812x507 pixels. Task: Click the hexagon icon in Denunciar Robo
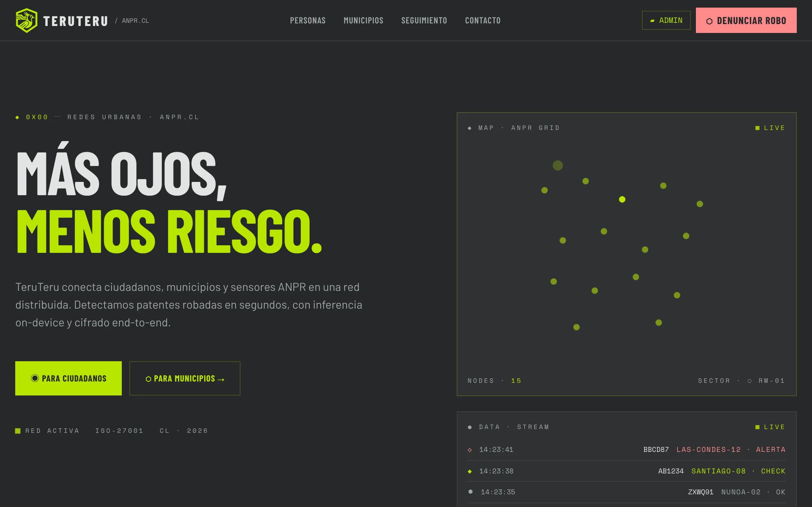pyautogui.click(x=709, y=21)
